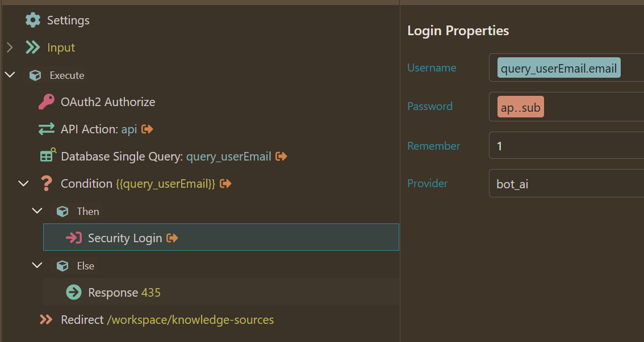Click output icon beside Security Login
The height and width of the screenshot is (342, 644).
172,238
